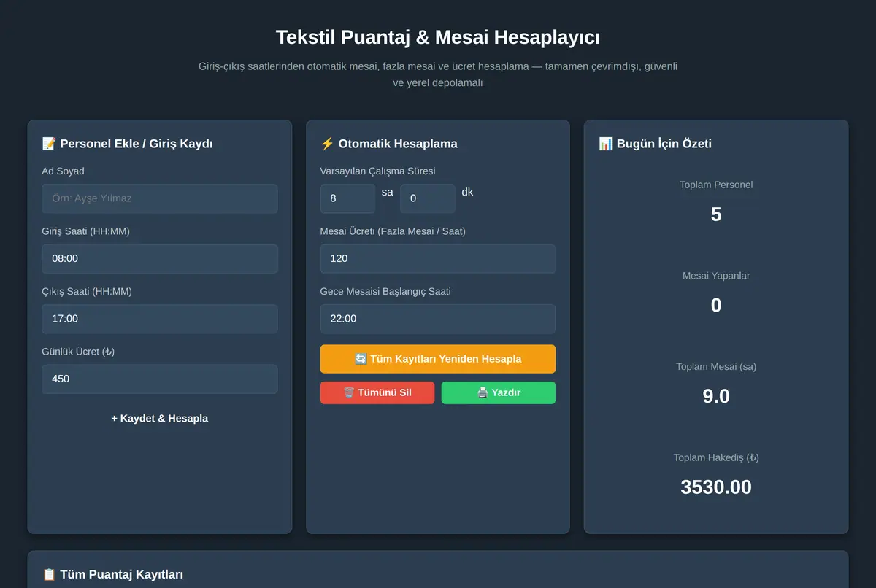876x588 pixels.
Task: Click the Tüm Puantaj Kayıtları heading
Action: [121, 575]
